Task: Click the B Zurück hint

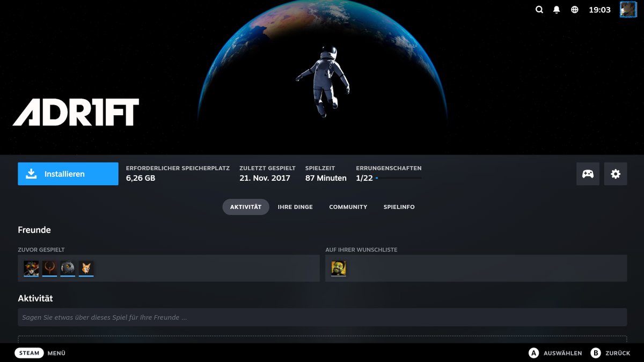Action: [x=611, y=353]
